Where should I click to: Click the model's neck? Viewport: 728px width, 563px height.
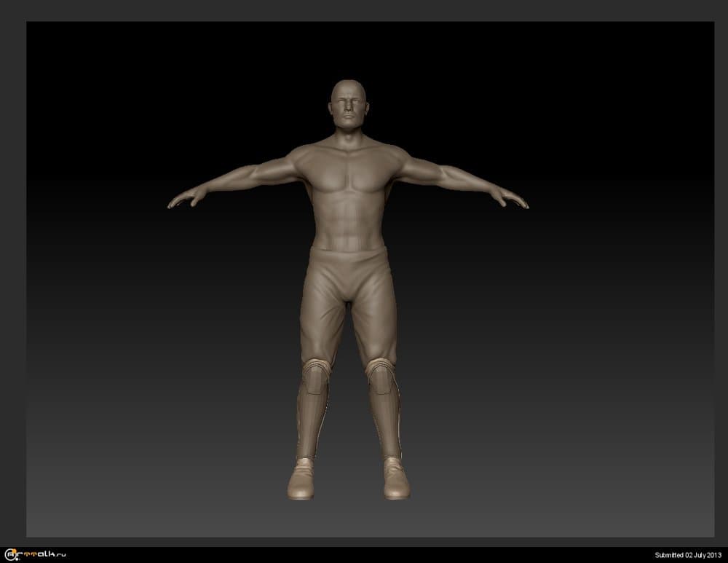pos(347,137)
